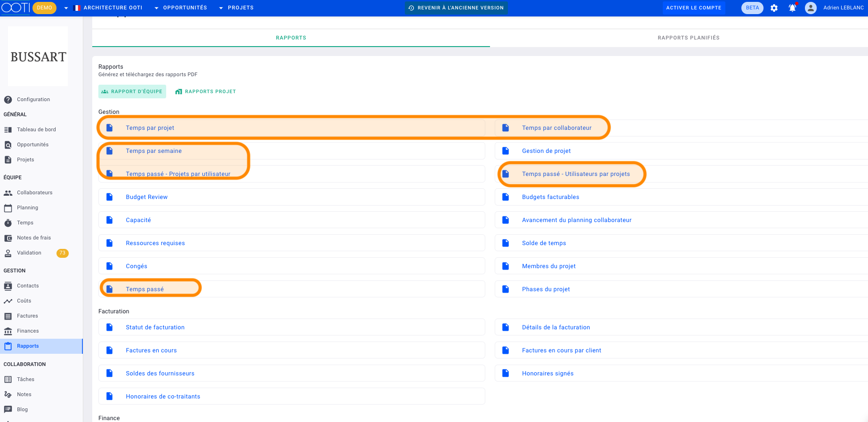
Task: Click the Activer le compte button
Action: pyautogui.click(x=694, y=8)
